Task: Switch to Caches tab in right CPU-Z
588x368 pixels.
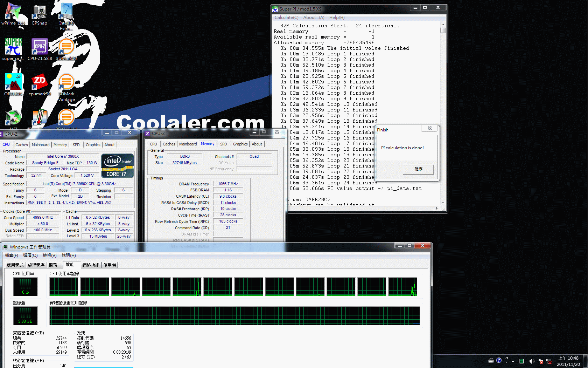Action: coord(169,144)
